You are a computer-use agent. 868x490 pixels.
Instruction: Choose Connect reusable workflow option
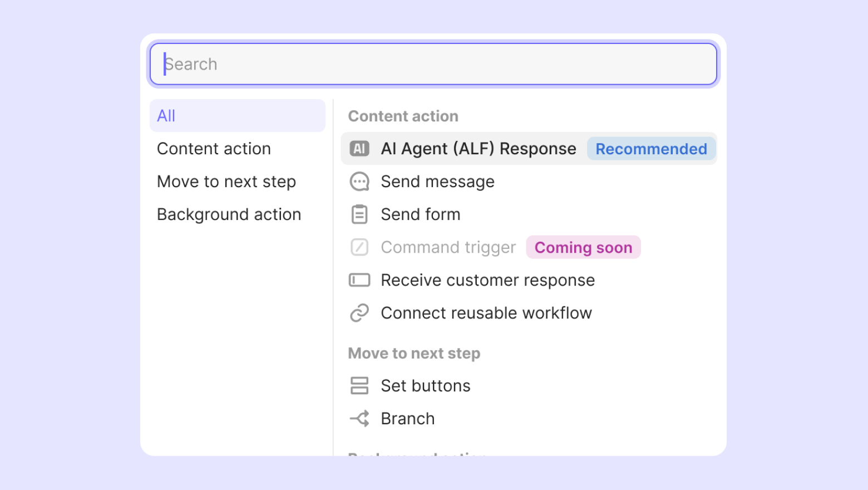pyautogui.click(x=486, y=313)
